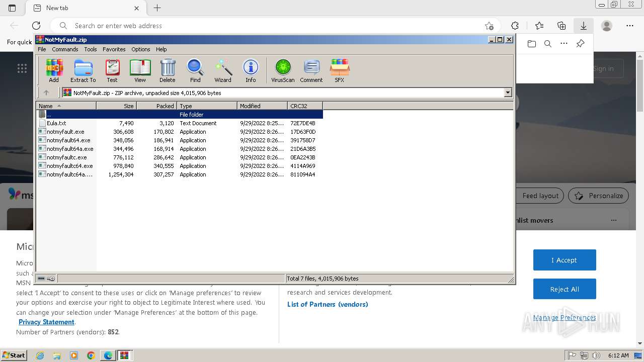Add this page to favorites icon

489,26
